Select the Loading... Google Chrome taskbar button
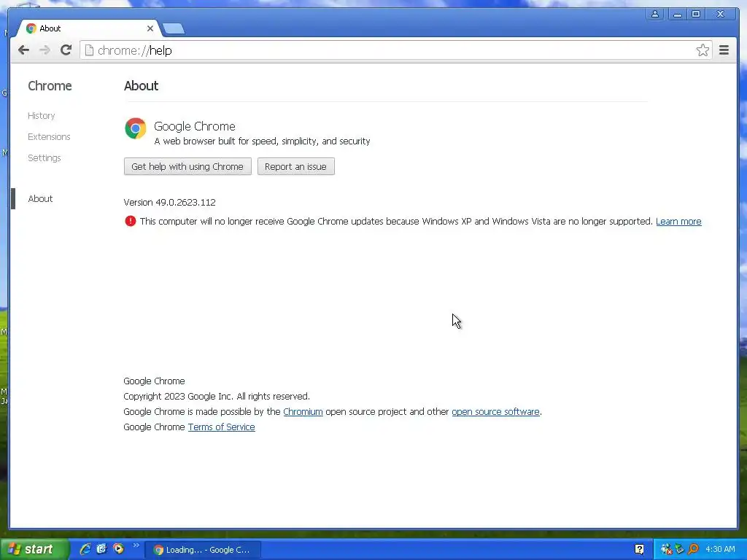747x560 pixels. 202,550
